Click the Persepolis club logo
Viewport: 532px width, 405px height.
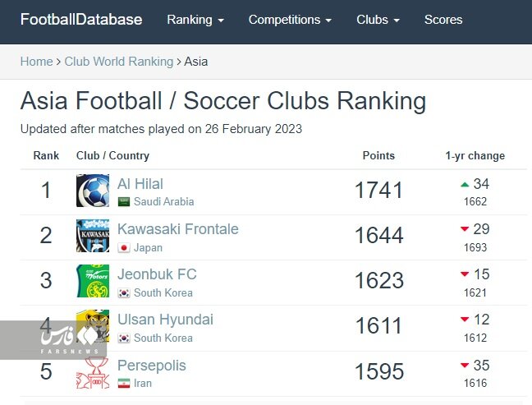pyautogui.click(x=93, y=372)
